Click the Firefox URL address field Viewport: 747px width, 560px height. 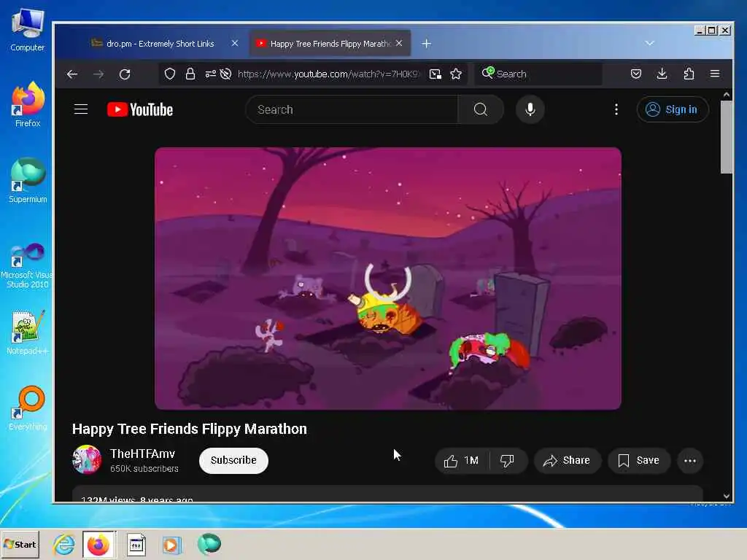(x=329, y=74)
